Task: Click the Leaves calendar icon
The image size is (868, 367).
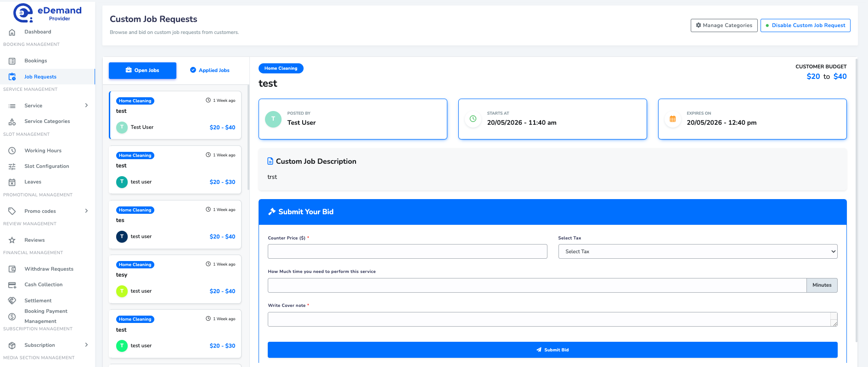Action: 12,182
